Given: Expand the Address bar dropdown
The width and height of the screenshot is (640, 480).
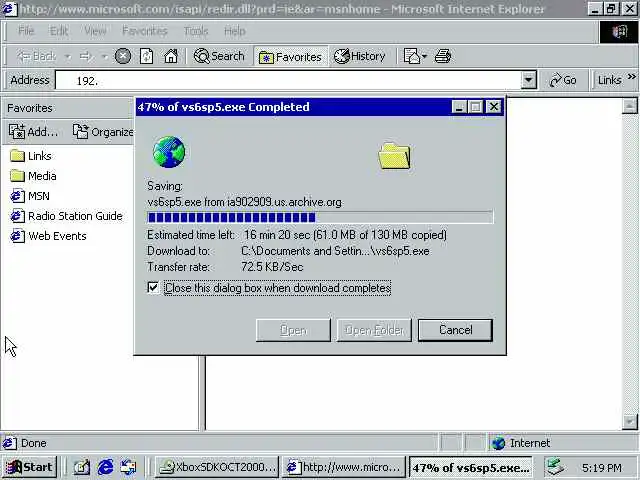Looking at the screenshot, I should click(x=528, y=80).
